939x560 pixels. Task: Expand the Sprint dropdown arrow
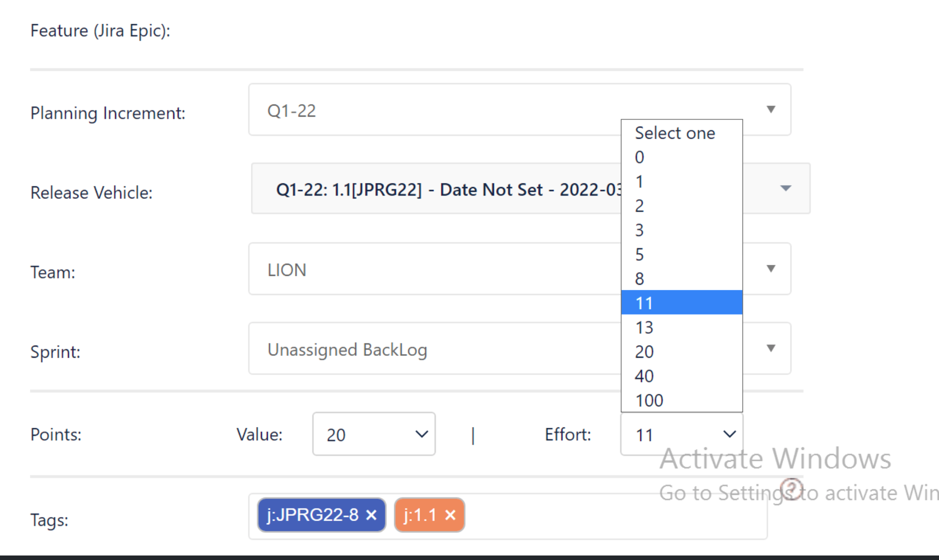[771, 348]
